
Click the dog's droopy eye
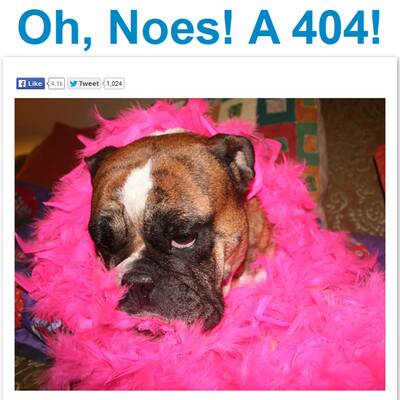point(184,239)
